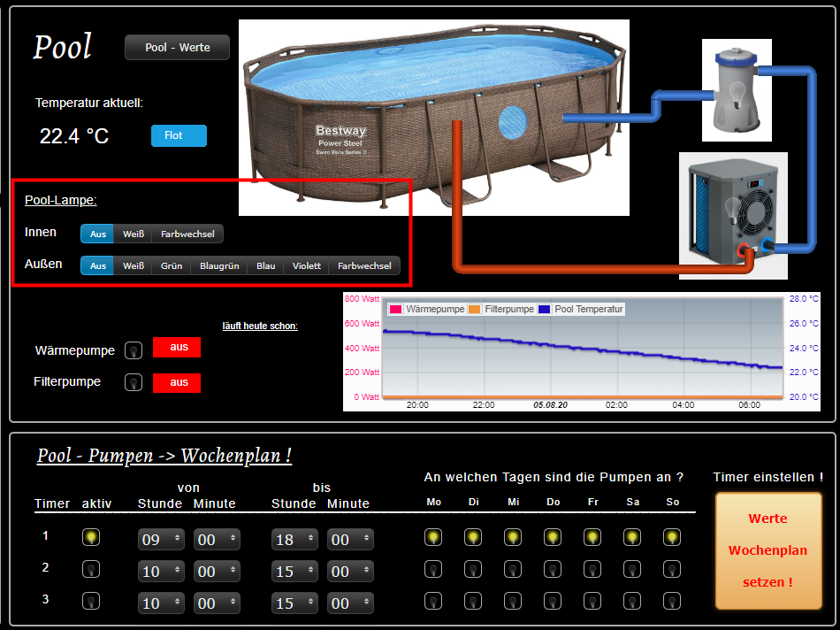Set Außen pool lamp to Blaugrün
This screenshot has height=630, width=840.
219,265
